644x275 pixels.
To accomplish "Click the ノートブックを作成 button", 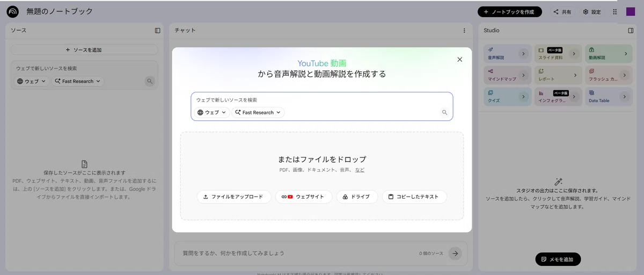I will [510, 12].
